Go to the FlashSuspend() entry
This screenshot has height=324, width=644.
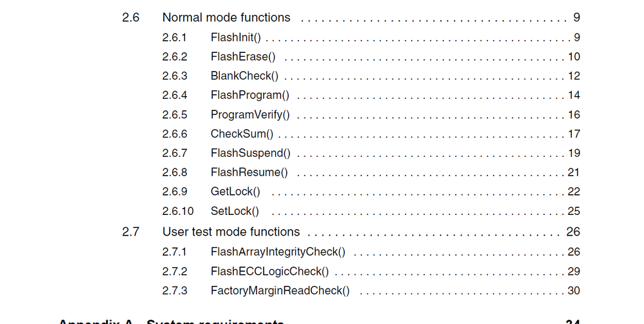251,154
